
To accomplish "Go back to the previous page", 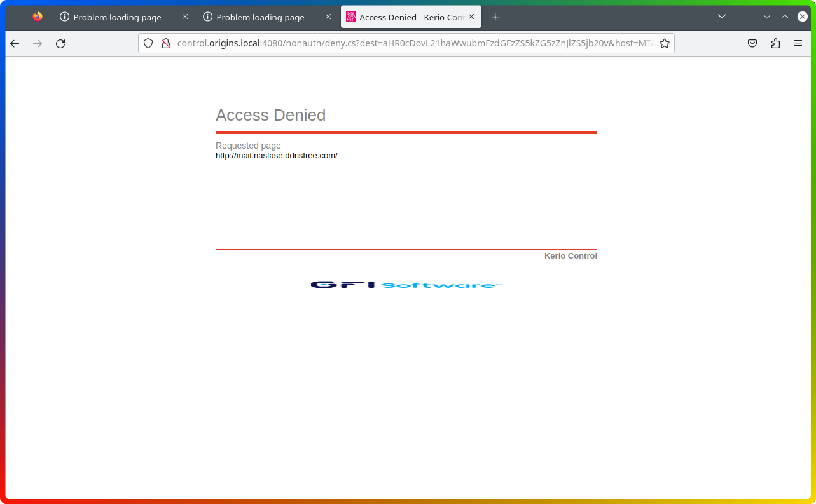I will pyautogui.click(x=15, y=43).
